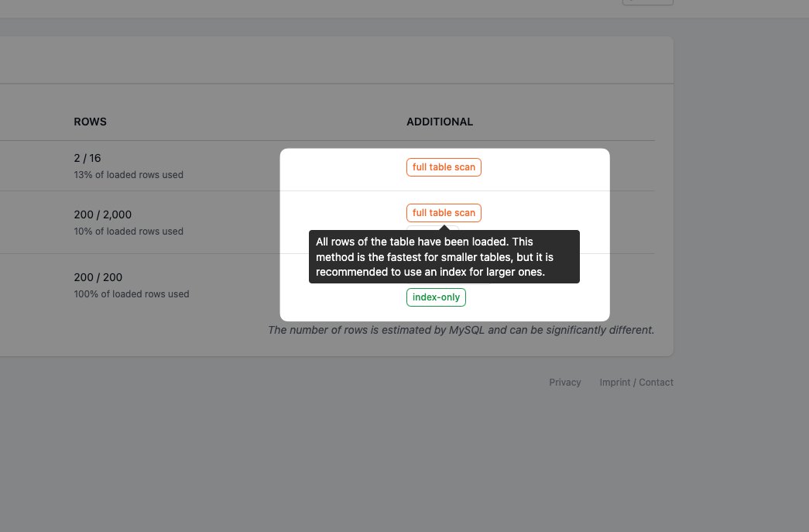Image resolution: width=809 pixels, height=532 pixels.
Task: Click the 2 / 16 rows value
Action: 87,158
